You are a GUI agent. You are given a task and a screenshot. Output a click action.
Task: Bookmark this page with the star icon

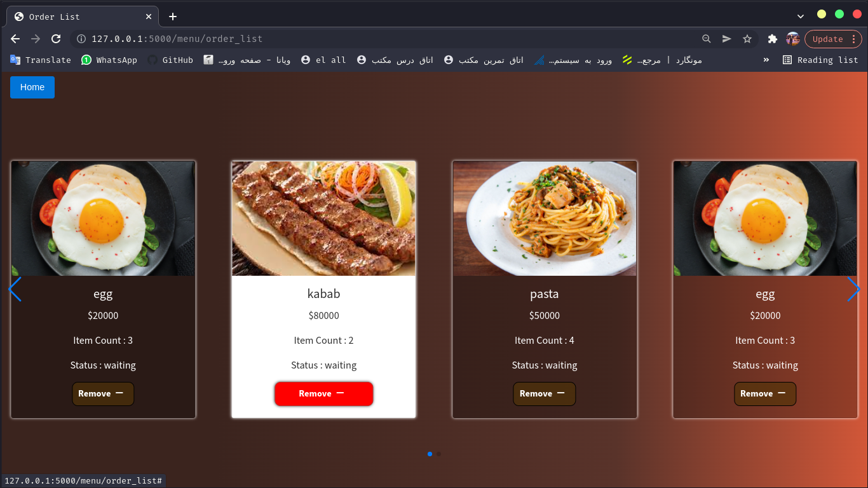pos(747,39)
